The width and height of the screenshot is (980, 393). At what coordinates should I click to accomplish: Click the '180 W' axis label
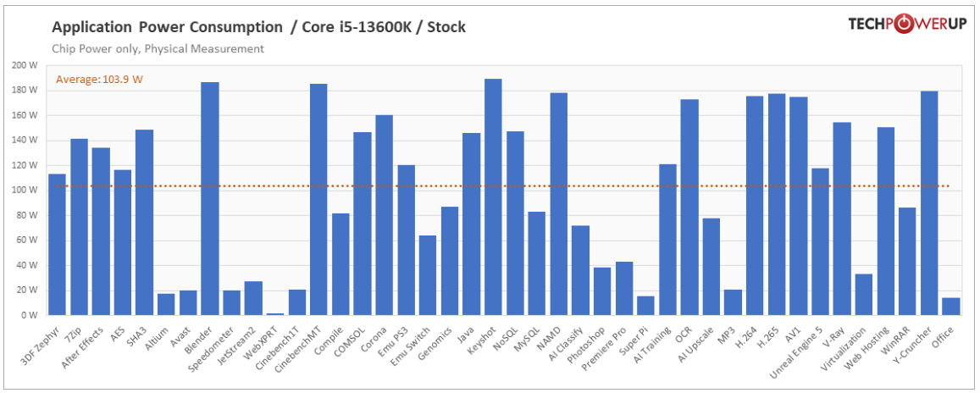pyautogui.click(x=25, y=90)
